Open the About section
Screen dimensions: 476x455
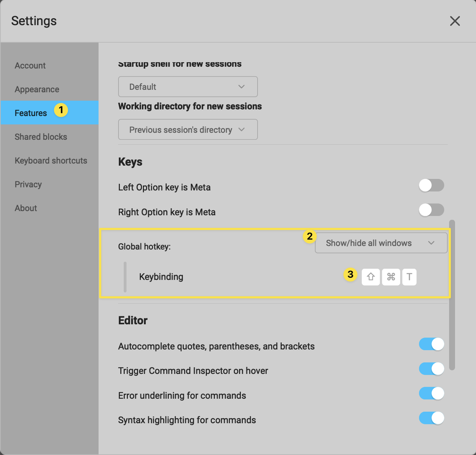[26, 208]
